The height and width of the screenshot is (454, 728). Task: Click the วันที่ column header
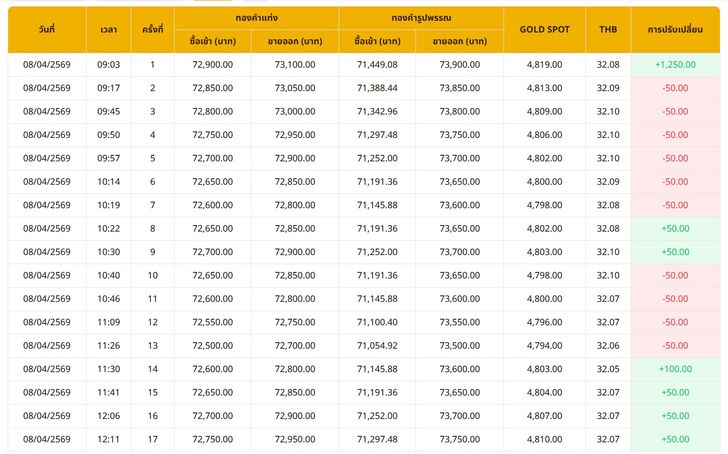pos(47,29)
